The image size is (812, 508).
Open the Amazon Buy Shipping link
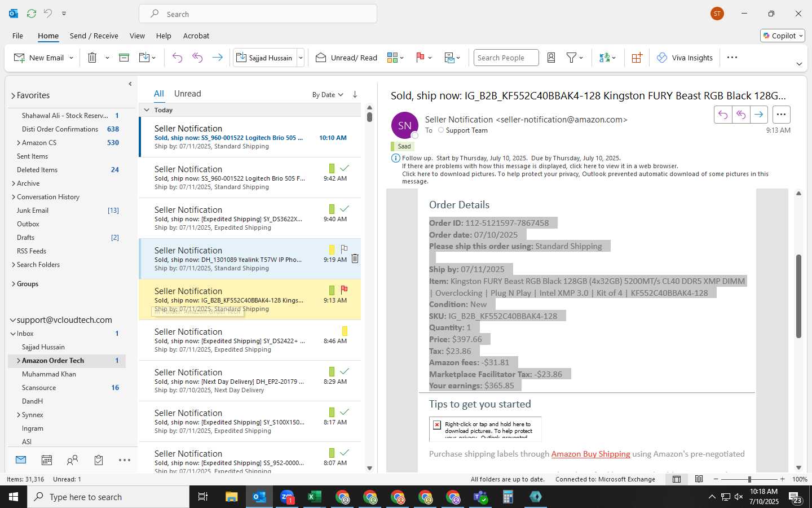(590, 454)
